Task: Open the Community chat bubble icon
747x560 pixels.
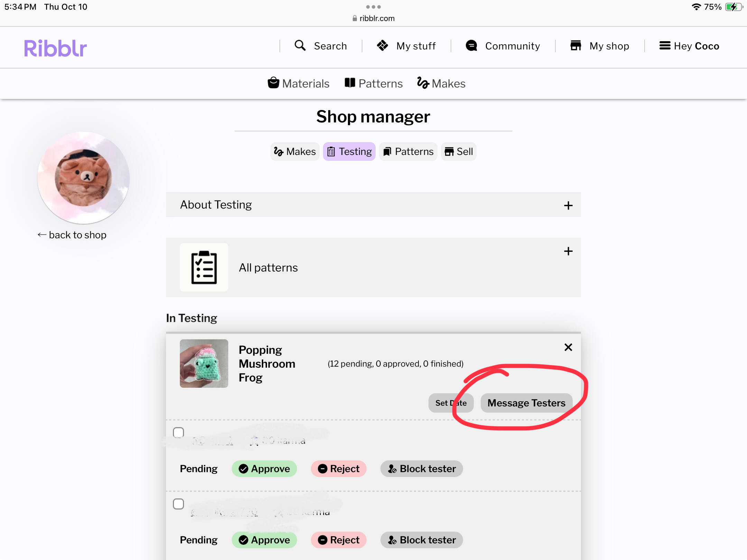Action: 471,46
